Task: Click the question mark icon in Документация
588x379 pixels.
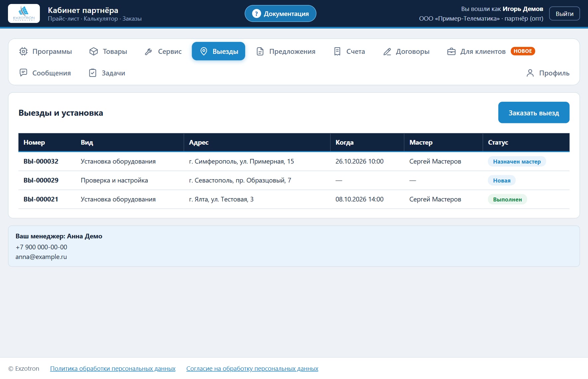Action: pos(256,14)
